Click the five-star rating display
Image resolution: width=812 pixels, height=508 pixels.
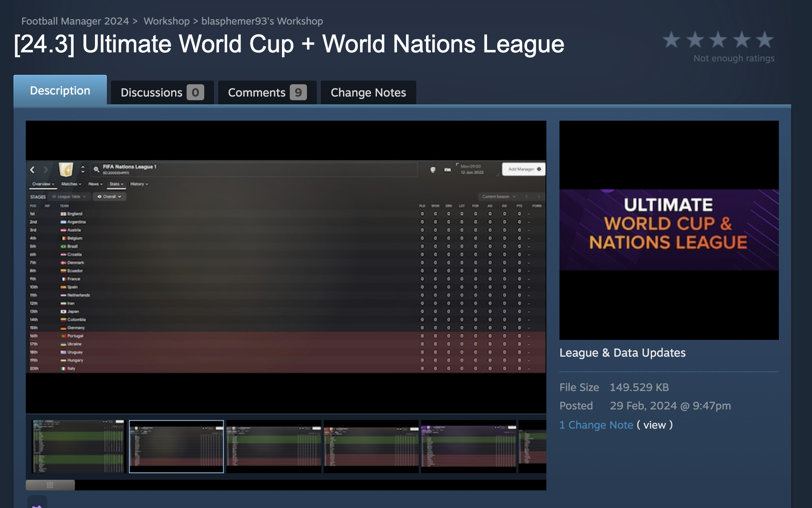click(718, 40)
